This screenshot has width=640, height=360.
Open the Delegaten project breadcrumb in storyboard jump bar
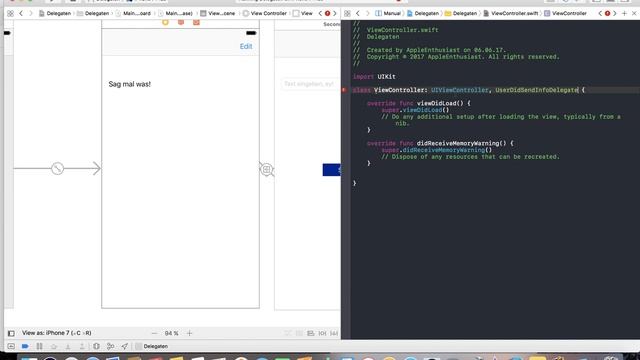(x=55, y=13)
